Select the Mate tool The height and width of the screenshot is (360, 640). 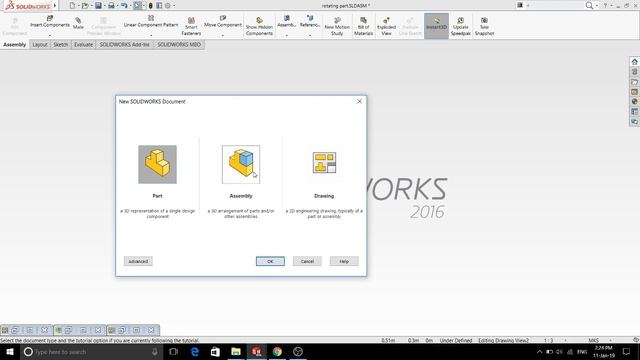[78, 24]
